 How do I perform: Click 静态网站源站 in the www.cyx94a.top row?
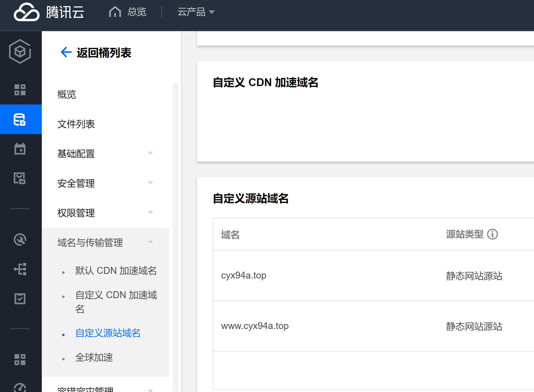point(474,327)
